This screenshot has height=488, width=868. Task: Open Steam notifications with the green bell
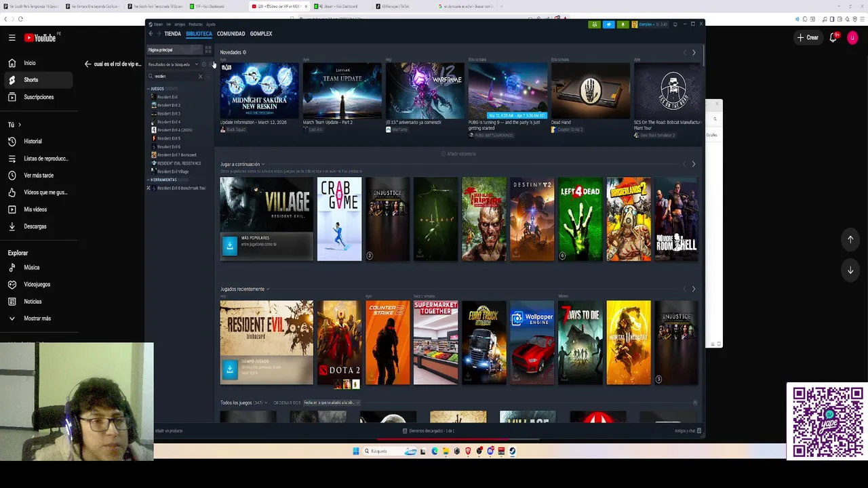(x=623, y=24)
